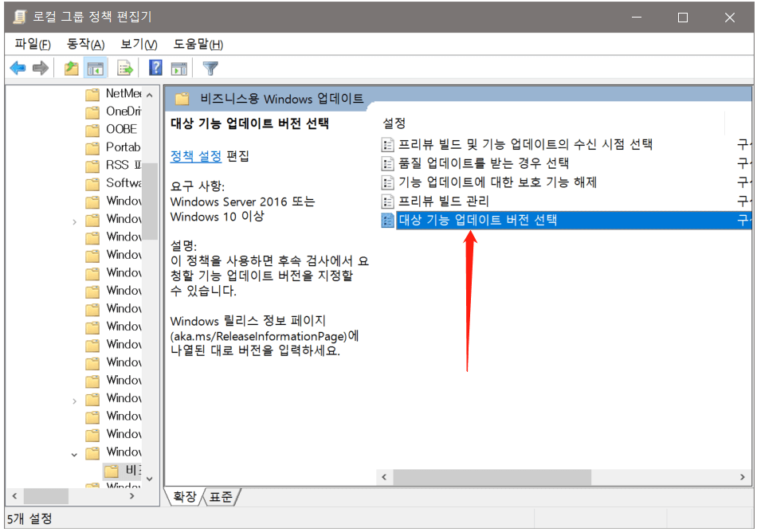Toggle the action pane show/hide icon
Viewport: 757px width, 532px height.
(179, 68)
